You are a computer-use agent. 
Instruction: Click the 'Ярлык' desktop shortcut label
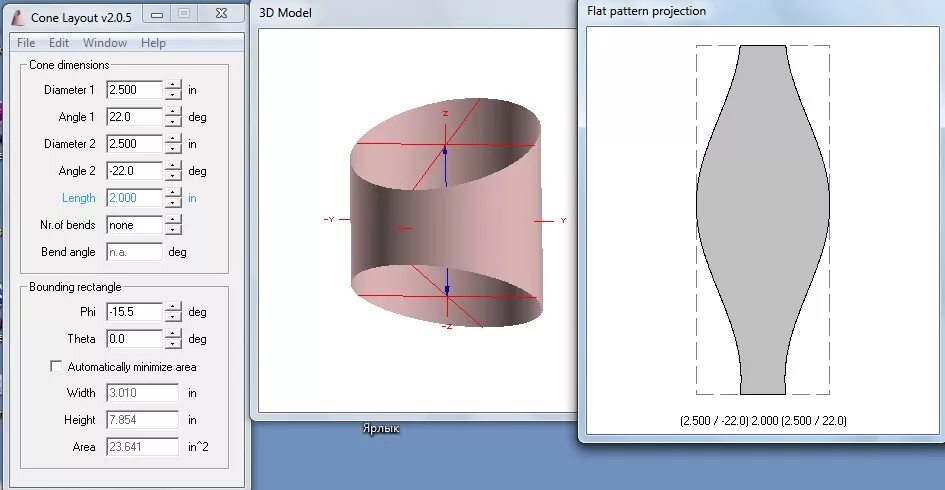[381, 429]
